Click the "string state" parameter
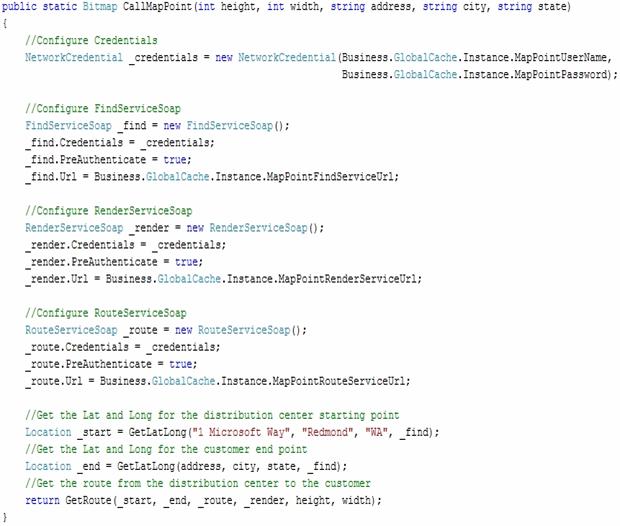 pos(533,7)
